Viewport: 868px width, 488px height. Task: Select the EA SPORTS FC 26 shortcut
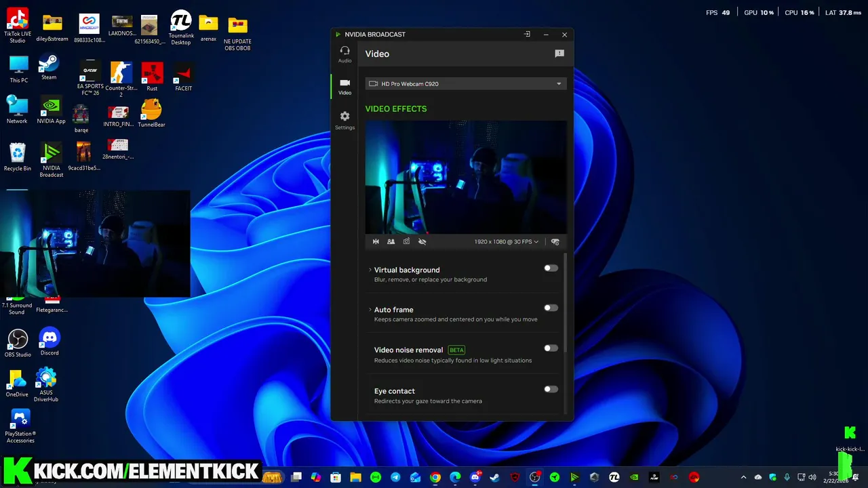click(90, 77)
